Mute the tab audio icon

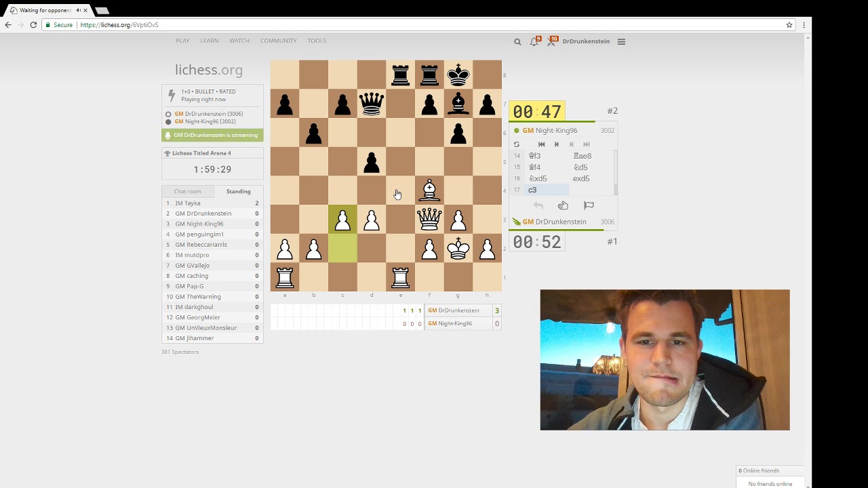[78, 10]
